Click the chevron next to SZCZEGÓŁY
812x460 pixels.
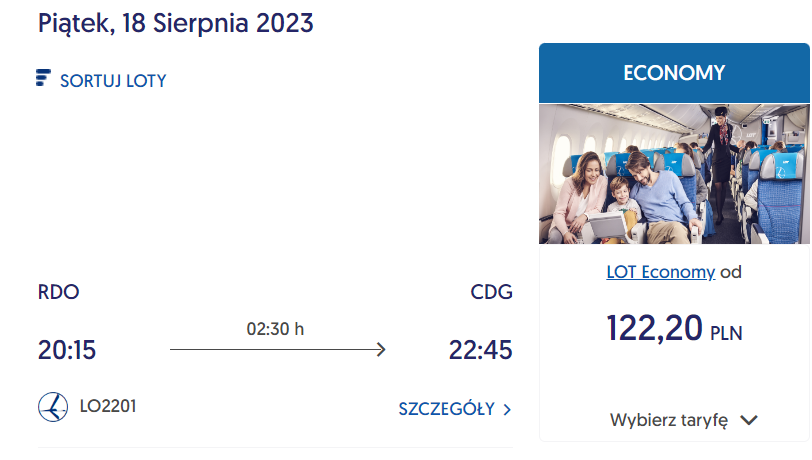click(x=507, y=410)
